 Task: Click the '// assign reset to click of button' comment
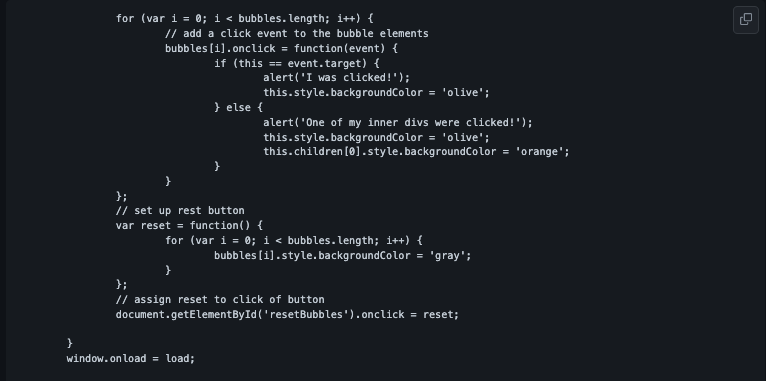point(220,299)
